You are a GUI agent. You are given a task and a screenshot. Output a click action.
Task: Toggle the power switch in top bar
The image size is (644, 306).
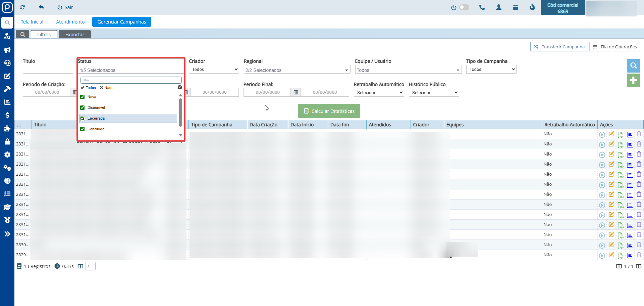pyautogui.click(x=464, y=7)
